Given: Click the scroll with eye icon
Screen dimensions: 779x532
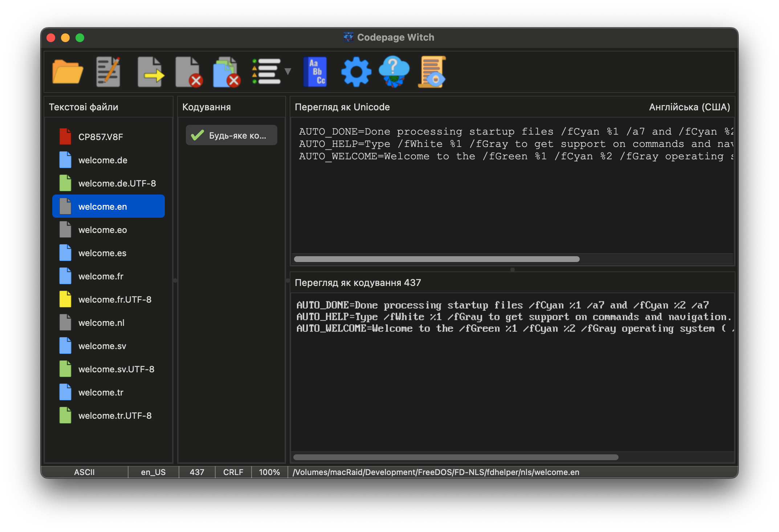Looking at the screenshot, I should [432, 72].
